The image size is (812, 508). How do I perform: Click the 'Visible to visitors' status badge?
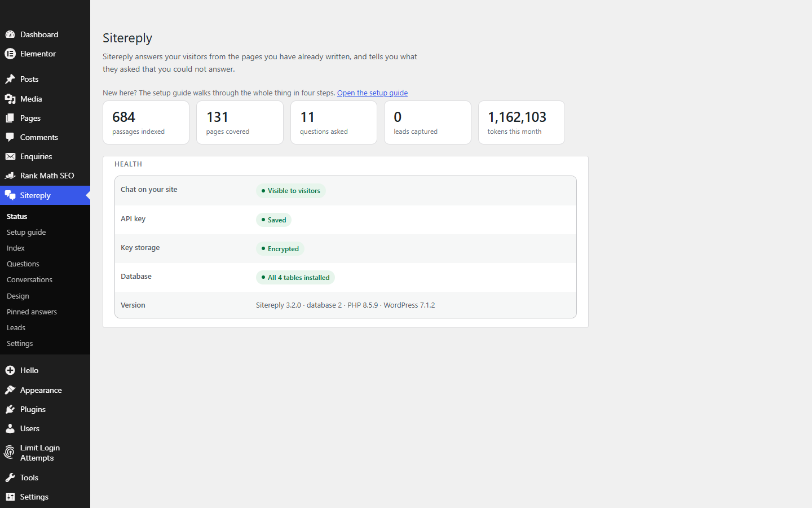point(291,191)
